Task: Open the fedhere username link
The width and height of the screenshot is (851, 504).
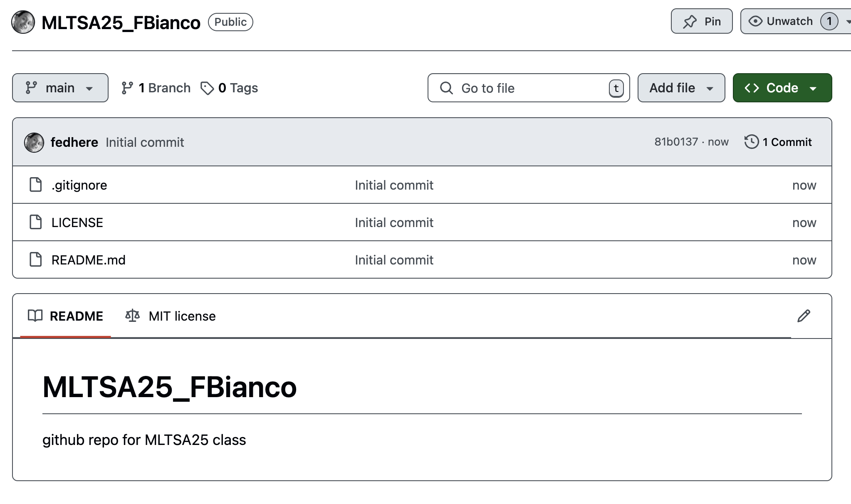Action: click(x=74, y=142)
